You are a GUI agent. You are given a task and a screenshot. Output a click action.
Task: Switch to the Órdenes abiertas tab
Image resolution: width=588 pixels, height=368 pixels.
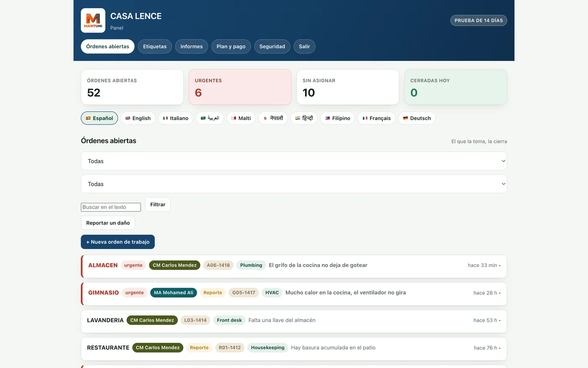tap(108, 47)
